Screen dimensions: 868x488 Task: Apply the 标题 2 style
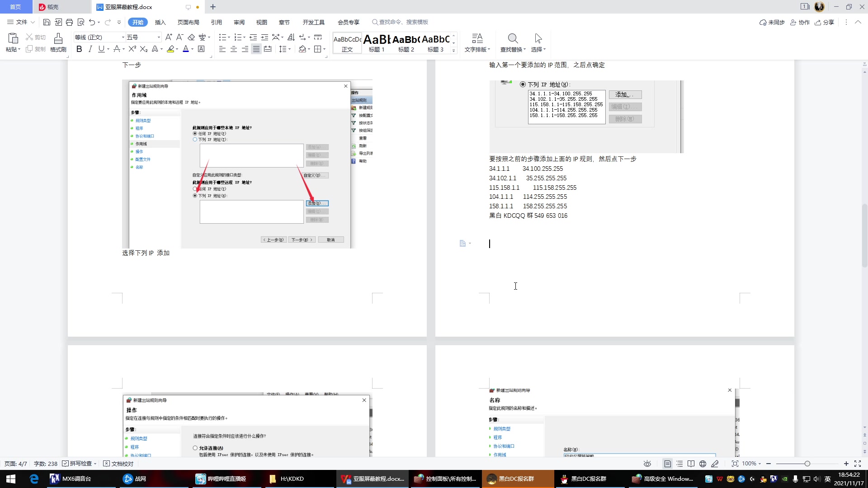406,43
